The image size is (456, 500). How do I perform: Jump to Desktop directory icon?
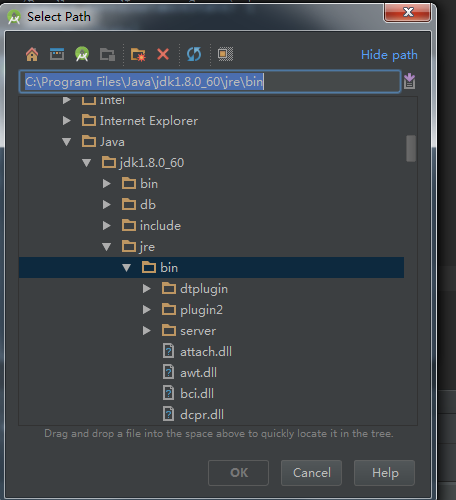pos(57,54)
